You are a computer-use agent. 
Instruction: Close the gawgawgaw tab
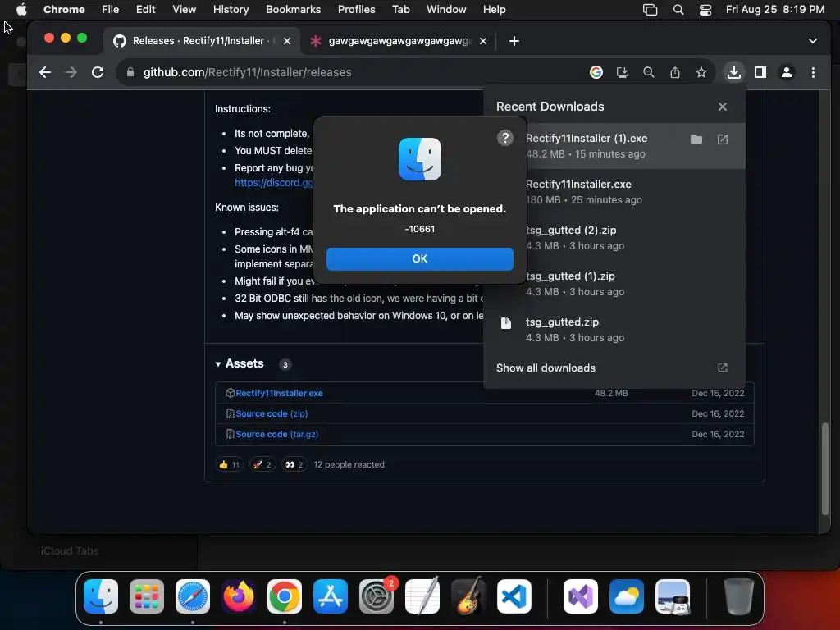click(482, 41)
